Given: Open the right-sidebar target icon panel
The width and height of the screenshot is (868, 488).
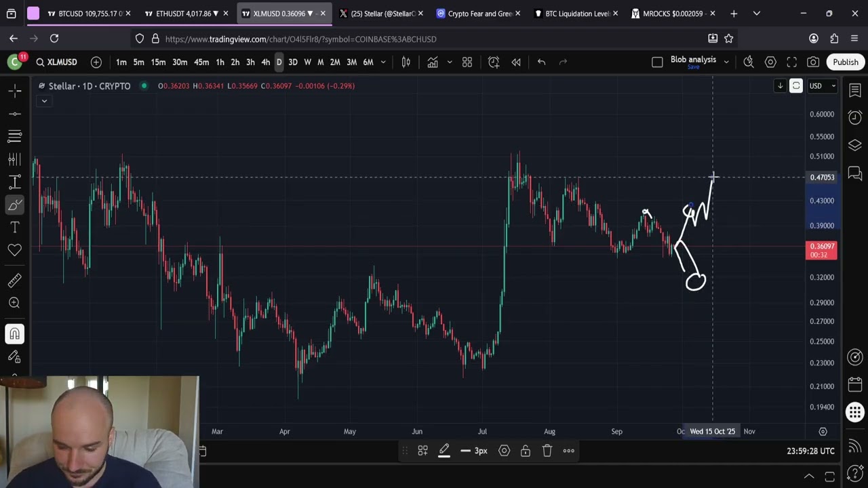Looking at the screenshot, I should [x=855, y=357].
